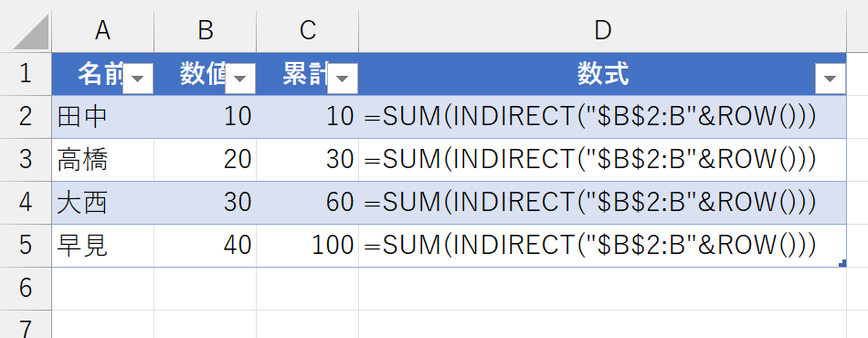Click the cell containing 田中
Screen dimensions: 868x338
tap(103, 117)
